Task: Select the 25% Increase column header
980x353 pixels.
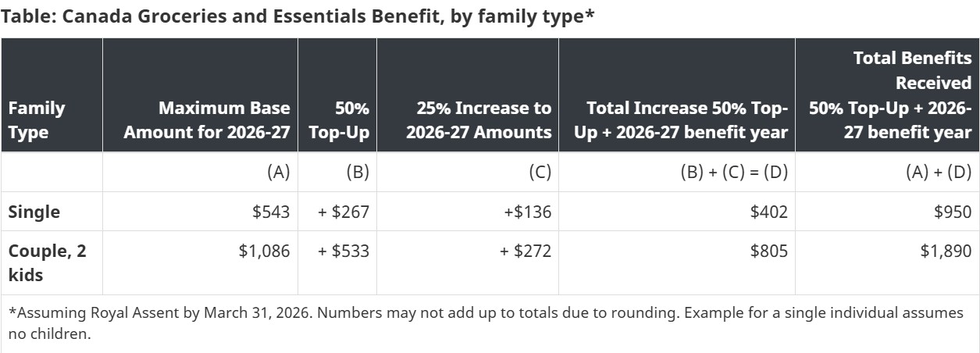Action: 479,119
